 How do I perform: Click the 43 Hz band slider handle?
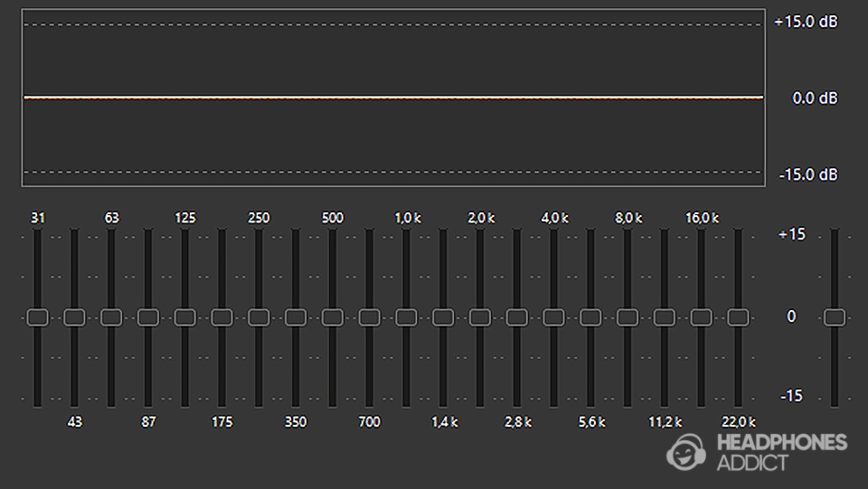(x=74, y=317)
